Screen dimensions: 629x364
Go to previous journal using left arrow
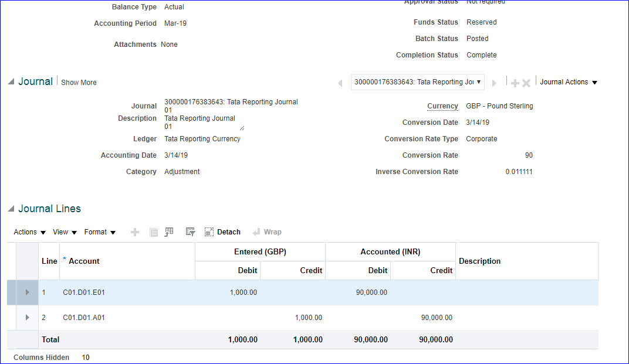pos(340,83)
